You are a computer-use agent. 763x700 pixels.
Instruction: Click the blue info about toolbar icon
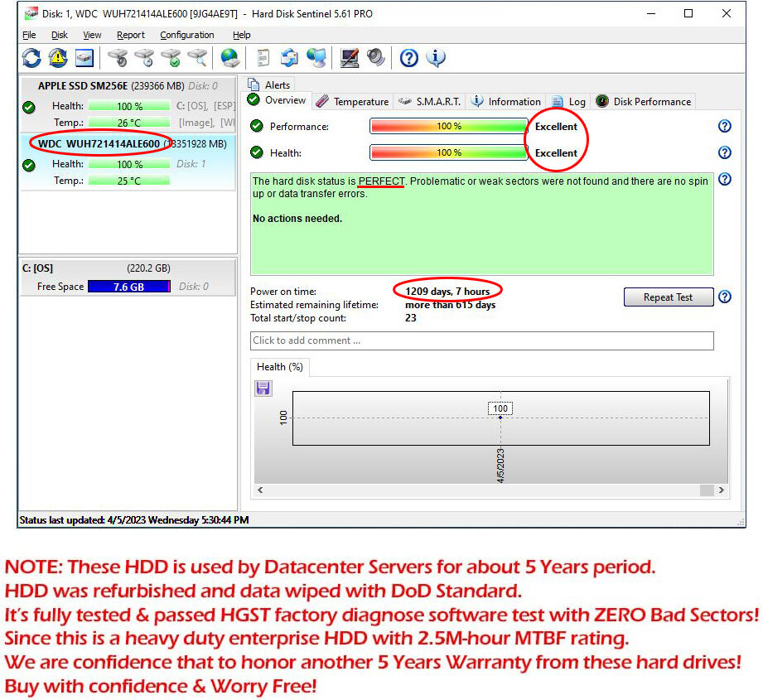435,57
